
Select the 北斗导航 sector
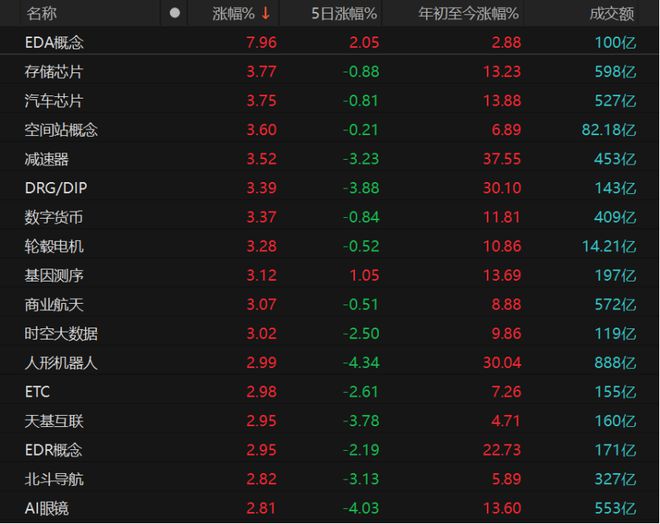click(x=54, y=479)
